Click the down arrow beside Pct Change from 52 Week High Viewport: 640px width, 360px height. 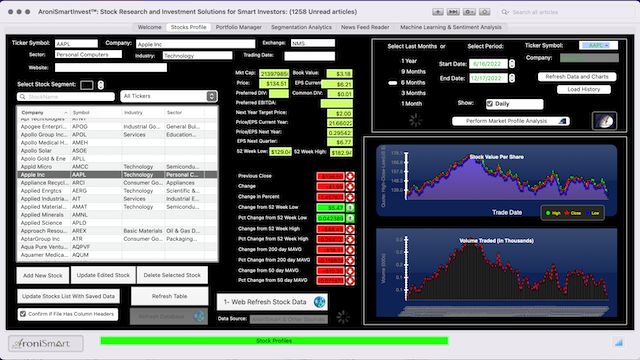click(350, 239)
